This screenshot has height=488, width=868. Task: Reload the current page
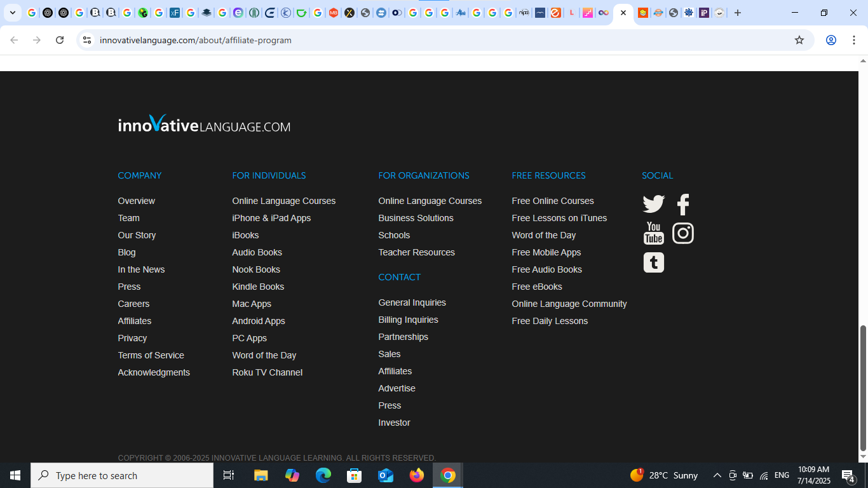[x=60, y=40]
